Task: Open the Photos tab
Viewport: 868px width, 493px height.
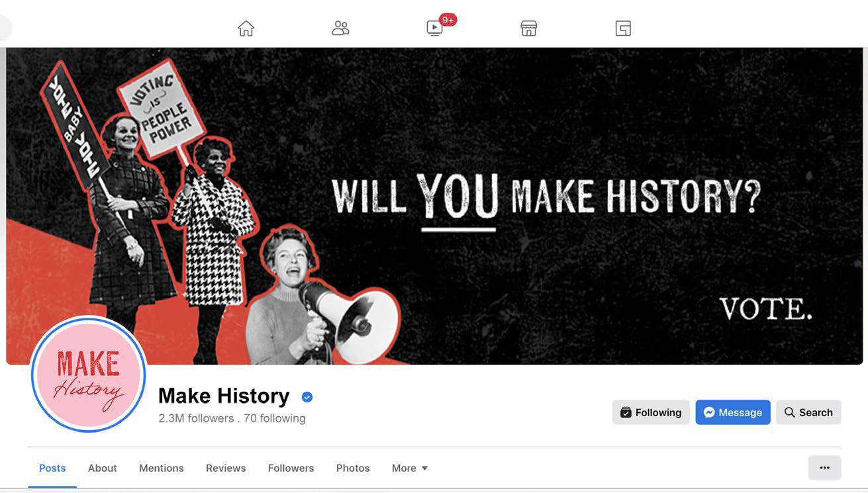Action: 353,468
